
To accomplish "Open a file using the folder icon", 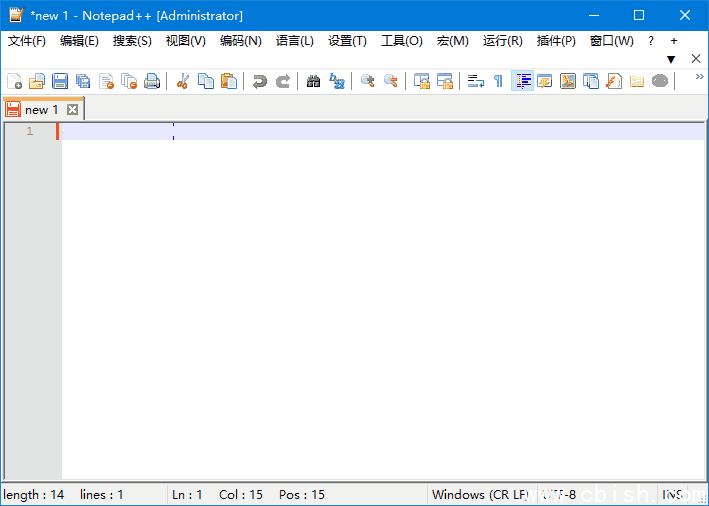I will 37,81.
